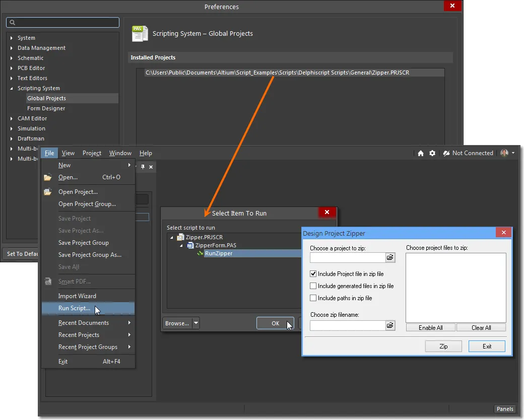The image size is (524, 420).
Task: Close the Design Project Zipper dialog
Action: [504, 232]
